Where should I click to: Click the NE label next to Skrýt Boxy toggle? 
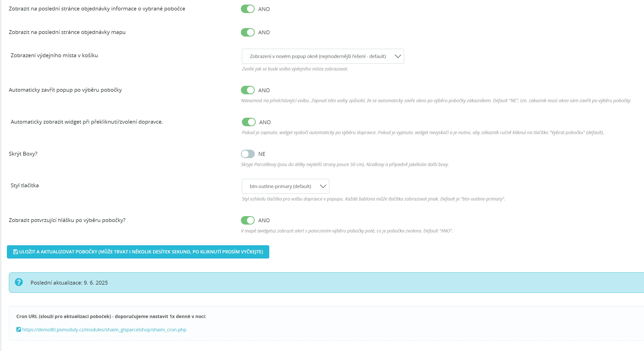tap(262, 154)
